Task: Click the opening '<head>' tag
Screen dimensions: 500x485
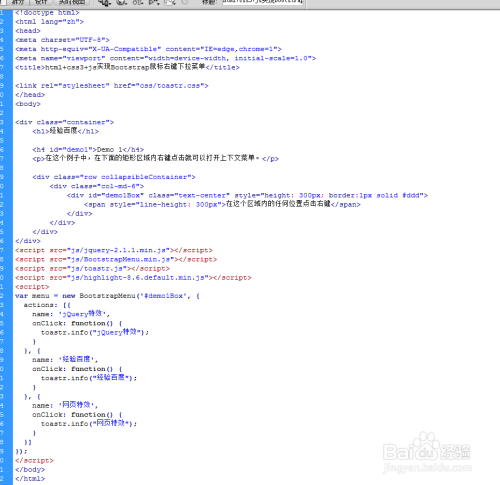Action: coord(28,31)
